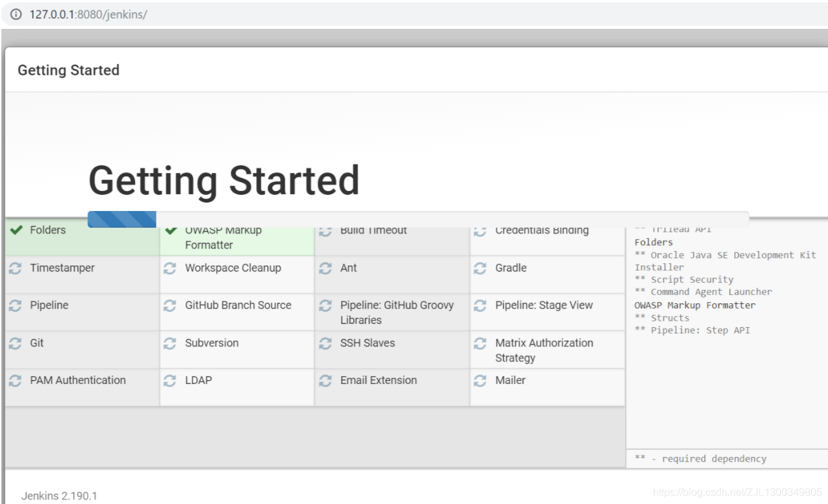Click the sync icon for Pipeline: Stage View

[x=480, y=306]
